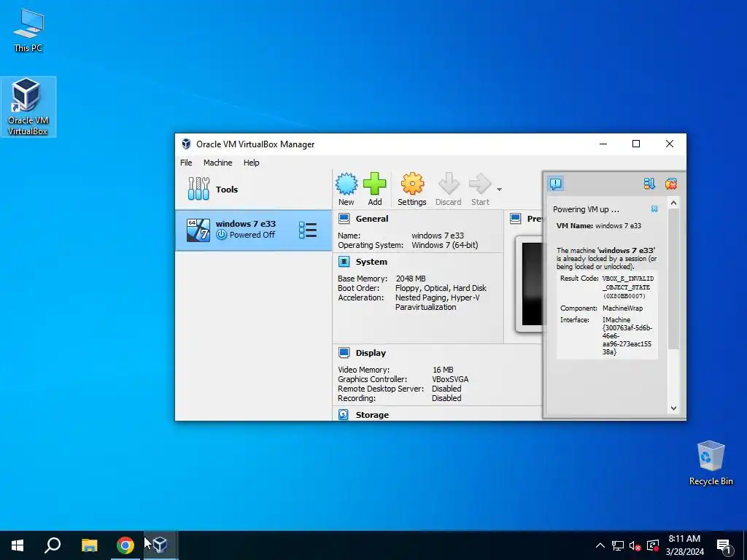Open the Windows Start menu
Viewport: 747px width, 560px height.
tap(18, 545)
